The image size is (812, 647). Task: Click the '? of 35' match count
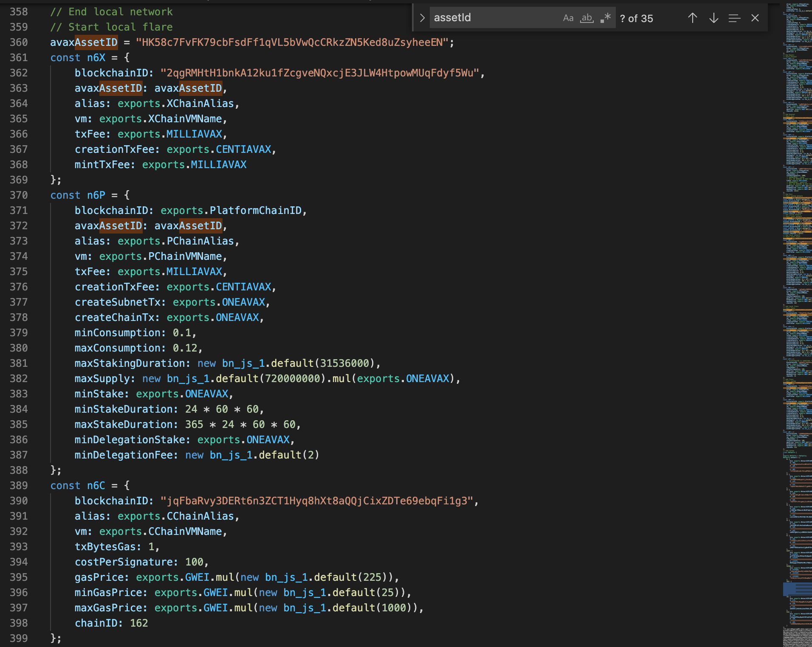[637, 18]
